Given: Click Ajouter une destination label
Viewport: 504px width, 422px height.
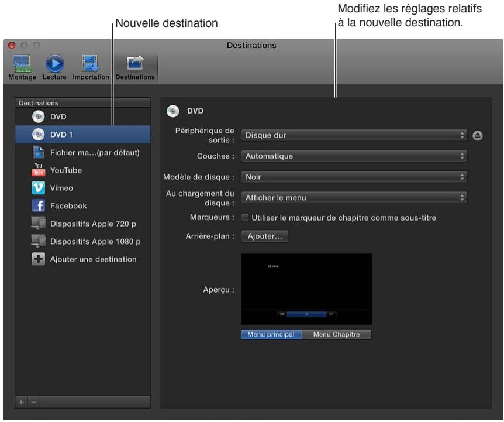Looking at the screenshot, I should click(93, 259).
